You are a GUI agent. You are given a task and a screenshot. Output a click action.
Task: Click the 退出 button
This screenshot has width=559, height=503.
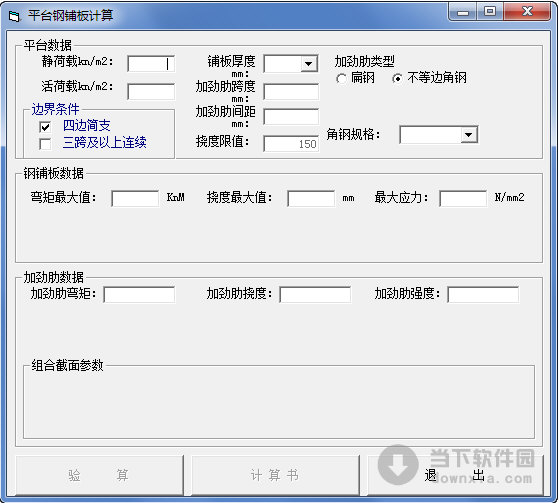455,475
